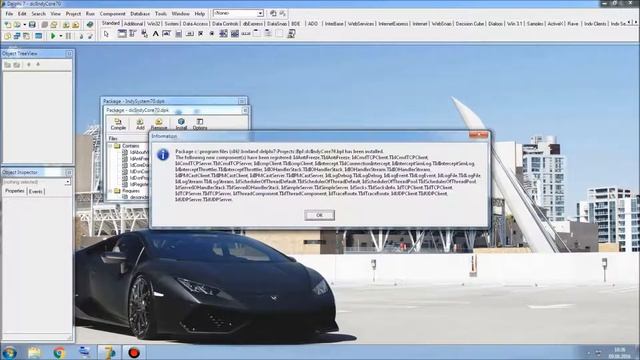Switch to dbExpress palette tab
Viewport: 640px width, 360px height.
click(x=253, y=24)
